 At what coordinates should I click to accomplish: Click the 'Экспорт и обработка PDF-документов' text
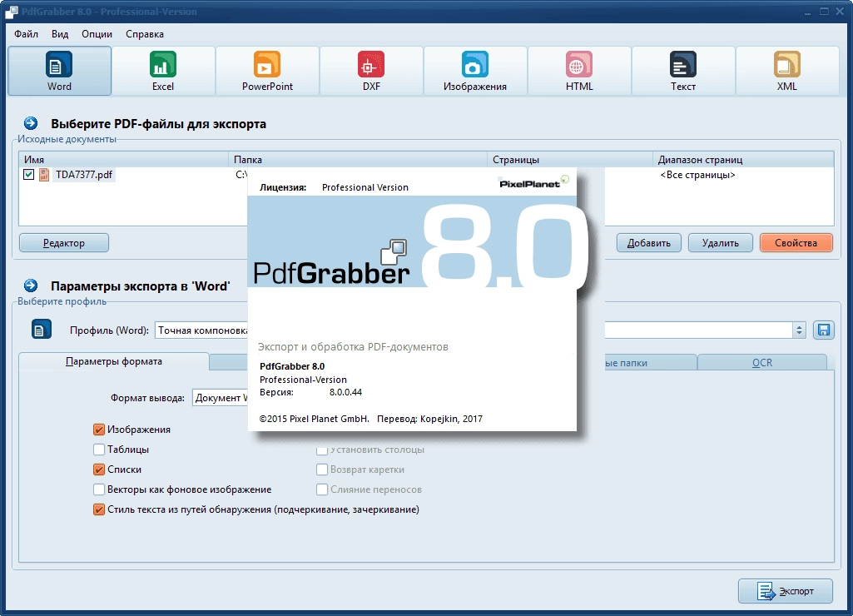pyautogui.click(x=353, y=346)
